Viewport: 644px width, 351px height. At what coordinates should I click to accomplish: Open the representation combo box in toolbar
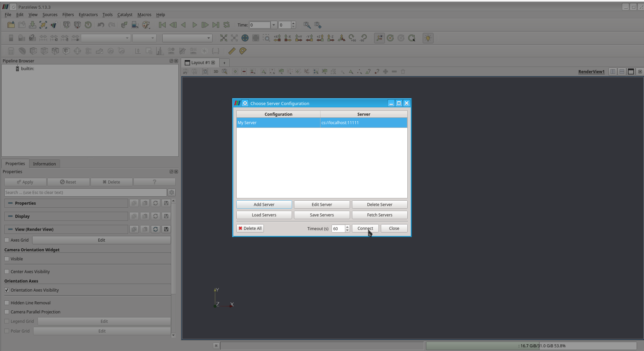(x=187, y=38)
